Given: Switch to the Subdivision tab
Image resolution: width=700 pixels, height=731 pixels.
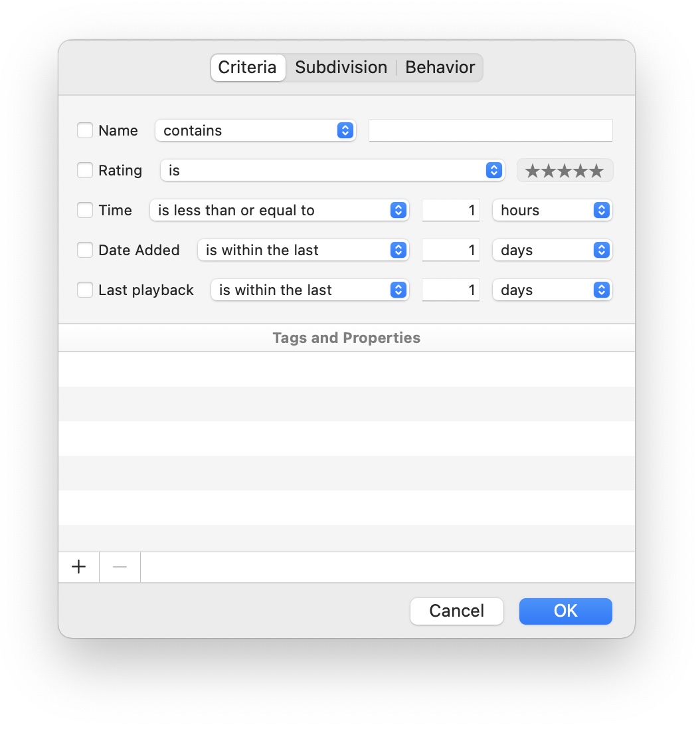Looking at the screenshot, I should 341,67.
